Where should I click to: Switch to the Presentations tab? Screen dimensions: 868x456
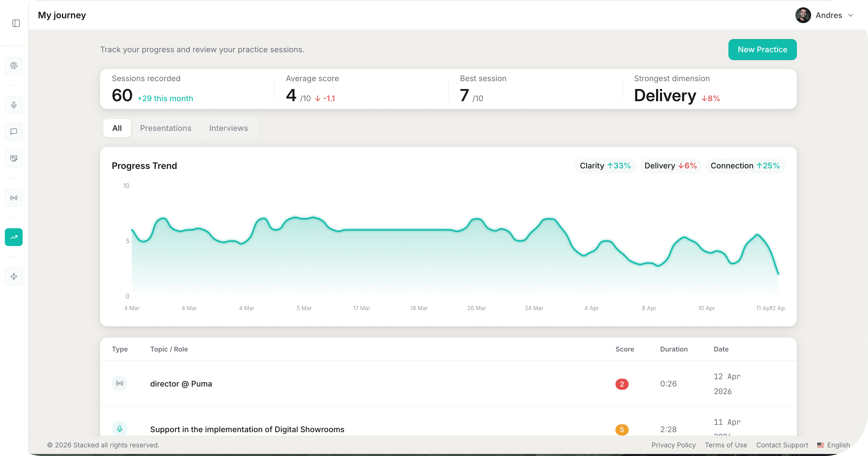165,128
